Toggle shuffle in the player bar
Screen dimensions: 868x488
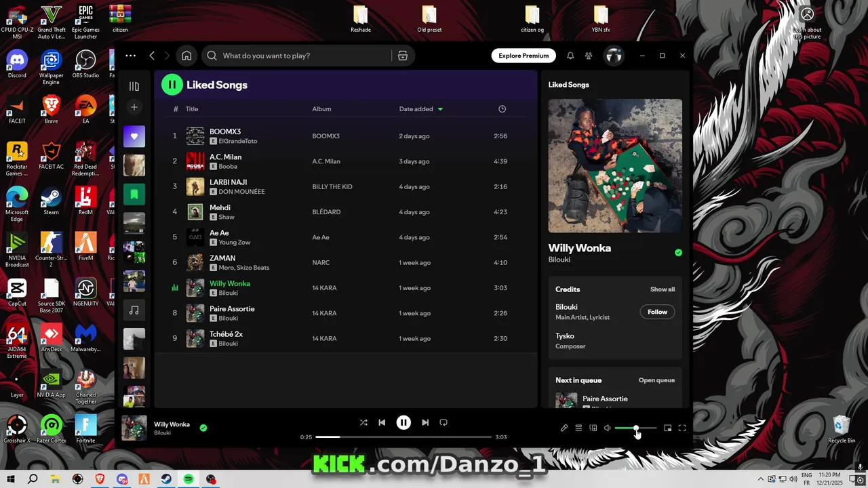pyautogui.click(x=363, y=422)
